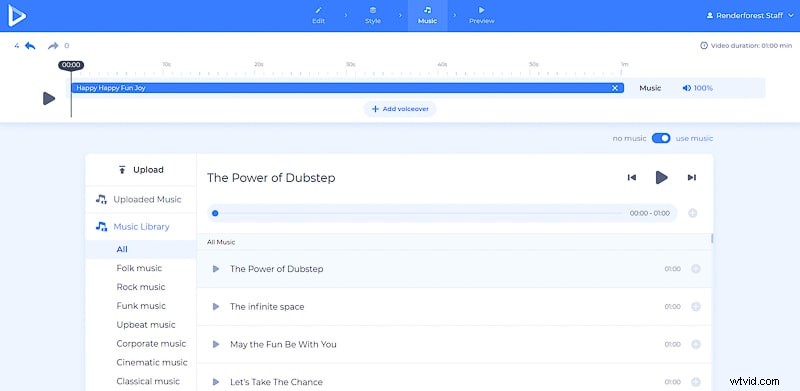Click the 30s mark on timeline ruler
Screen dimensions: 800x391
coord(350,65)
